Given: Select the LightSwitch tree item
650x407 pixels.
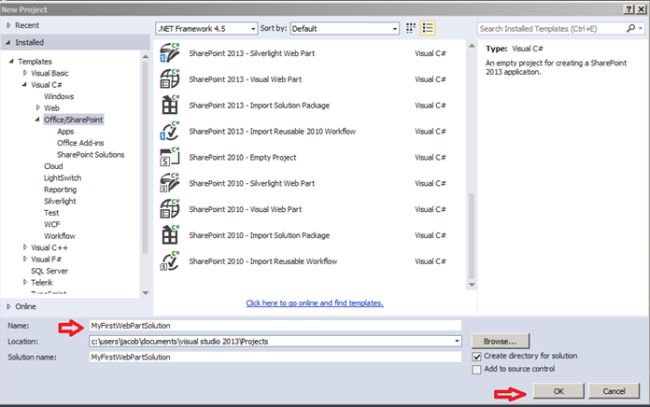Looking at the screenshot, I should (63, 178).
